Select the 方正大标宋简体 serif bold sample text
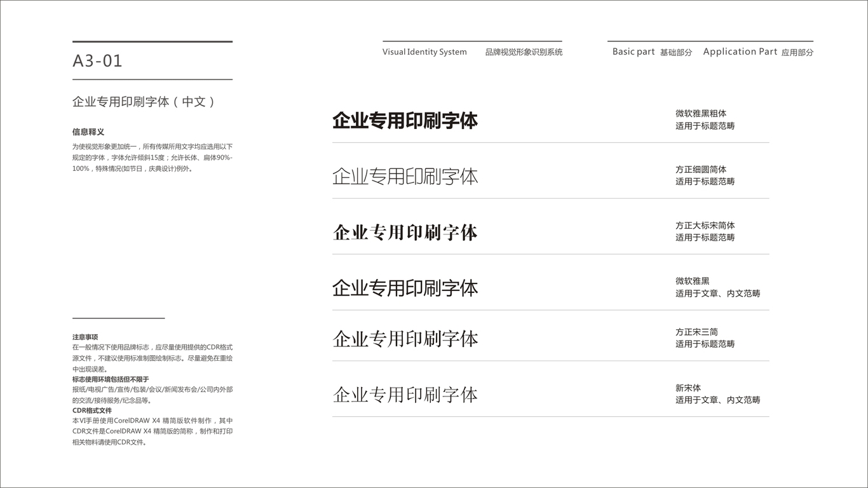868x488 pixels. click(x=405, y=232)
